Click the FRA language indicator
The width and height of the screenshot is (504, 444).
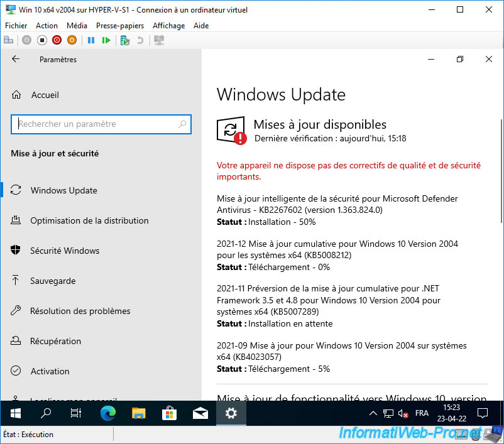(422, 413)
